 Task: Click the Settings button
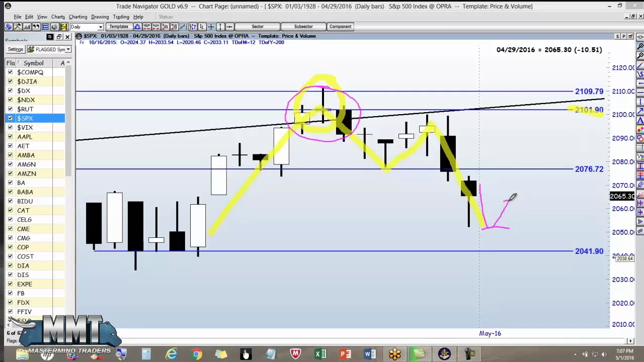(x=15, y=49)
